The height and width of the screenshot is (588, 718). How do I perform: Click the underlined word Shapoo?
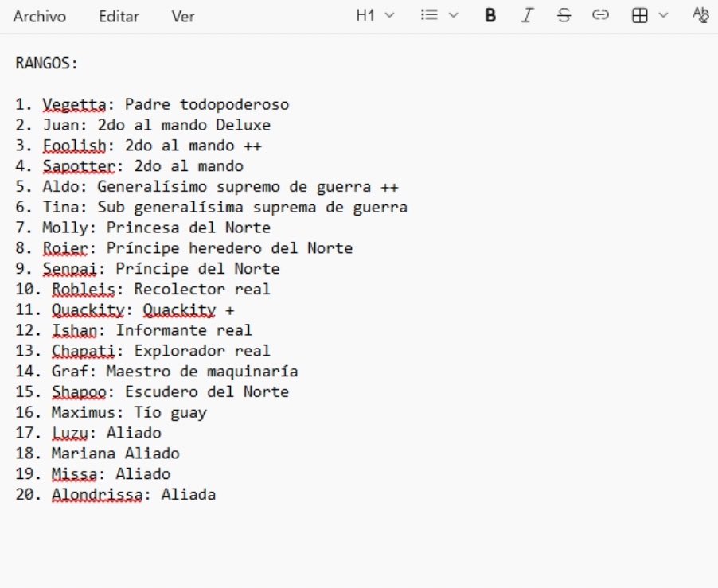tap(79, 391)
